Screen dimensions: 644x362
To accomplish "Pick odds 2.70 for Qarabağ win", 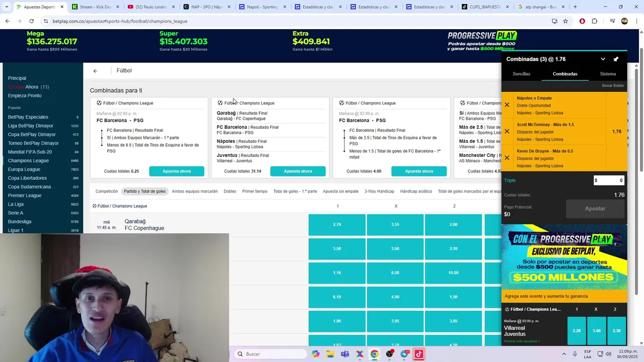I will coord(337,225).
